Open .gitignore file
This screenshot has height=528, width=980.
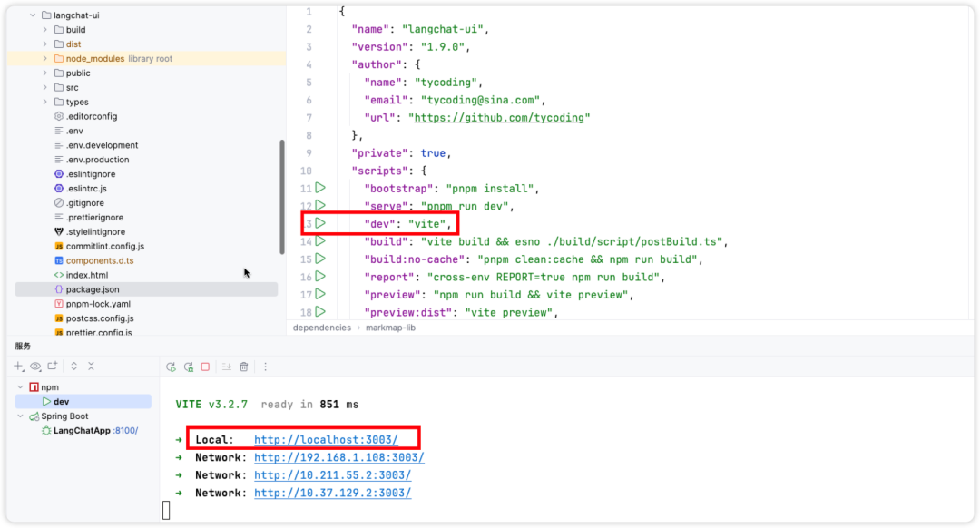click(85, 203)
